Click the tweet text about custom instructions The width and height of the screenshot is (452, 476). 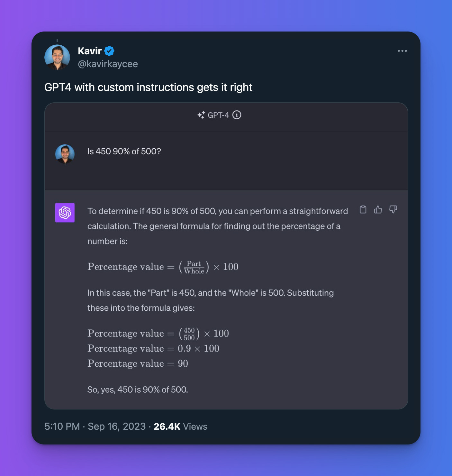click(x=148, y=87)
